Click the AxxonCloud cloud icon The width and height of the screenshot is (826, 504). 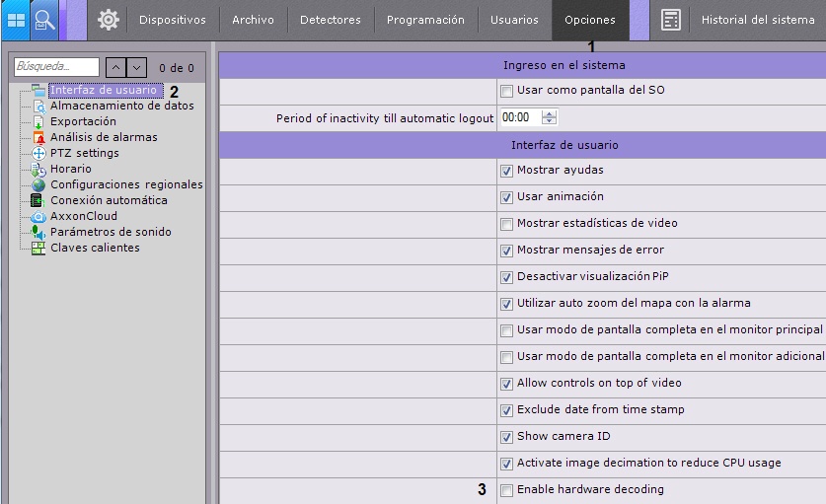(39, 216)
